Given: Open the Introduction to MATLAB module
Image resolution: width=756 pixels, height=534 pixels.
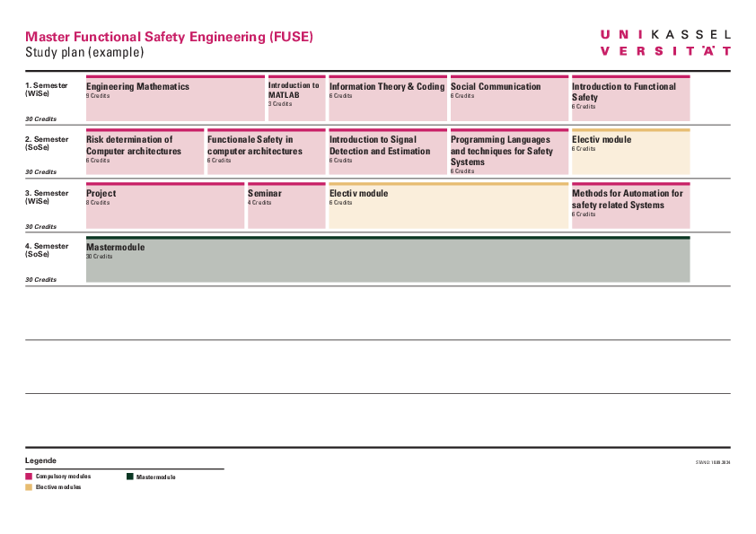Looking at the screenshot, I should (296, 99).
